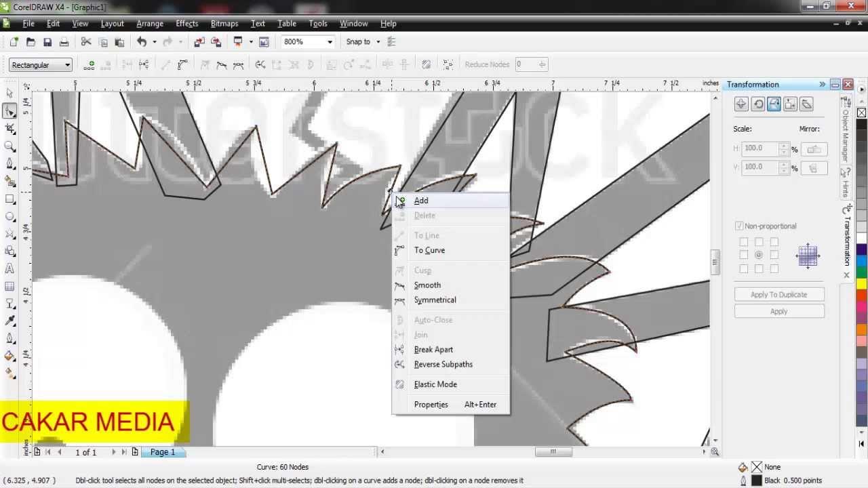Click Reverse curve direction icon in property bar

260,64
